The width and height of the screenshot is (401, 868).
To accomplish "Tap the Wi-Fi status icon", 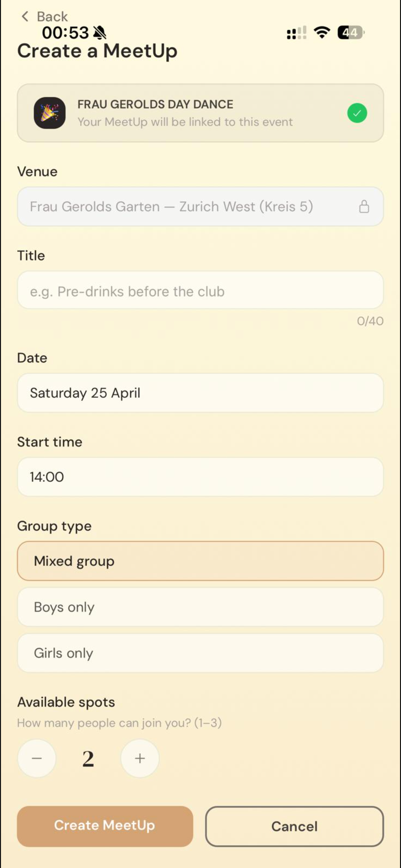I will tap(322, 32).
